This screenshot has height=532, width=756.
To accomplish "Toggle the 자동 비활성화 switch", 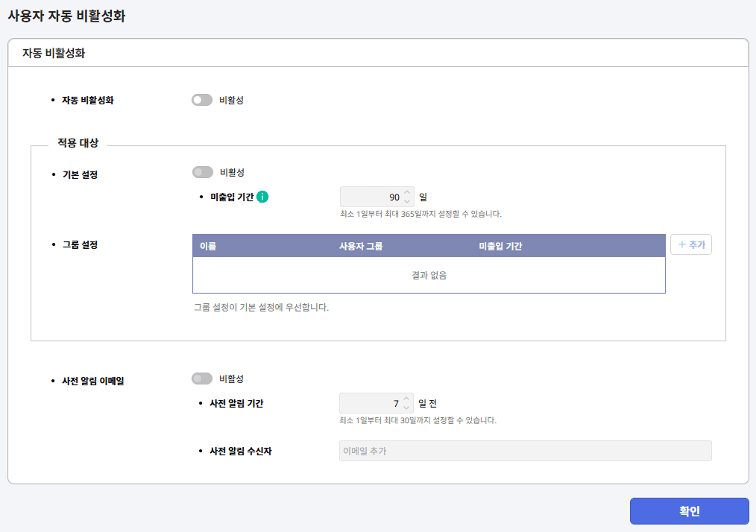I will pyautogui.click(x=202, y=100).
